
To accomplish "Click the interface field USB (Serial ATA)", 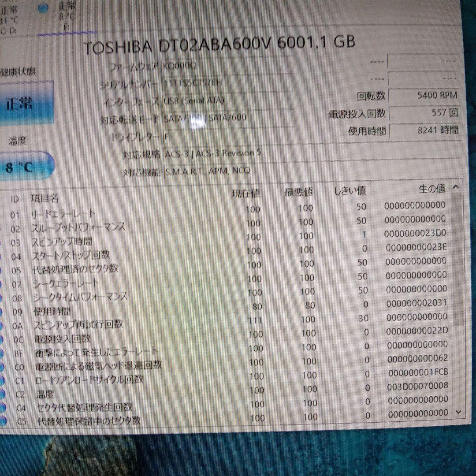I will point(228,100).
